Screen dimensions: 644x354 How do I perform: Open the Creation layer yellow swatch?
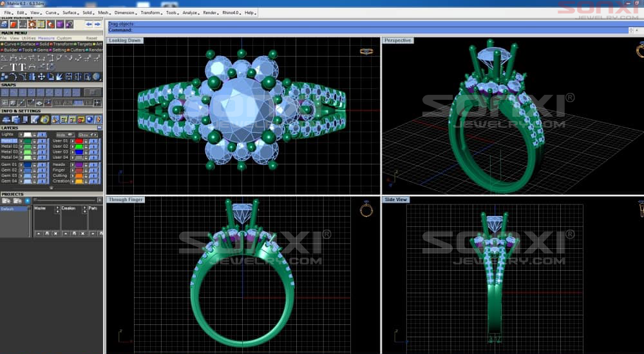(x=79, y=181)
